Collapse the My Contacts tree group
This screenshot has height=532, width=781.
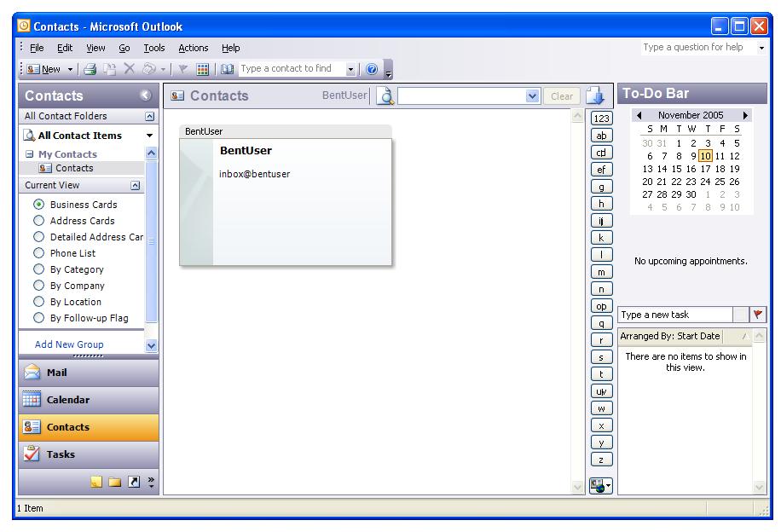(29, 154)
